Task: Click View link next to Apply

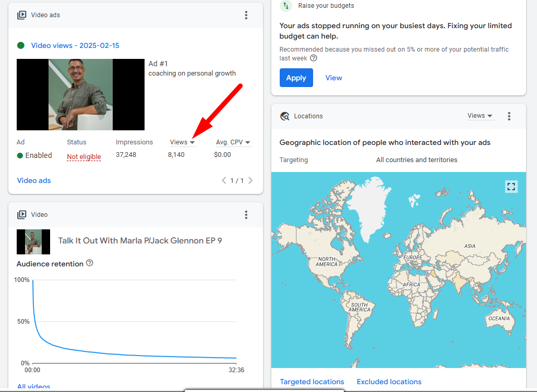Action: [x=333, y=78]
